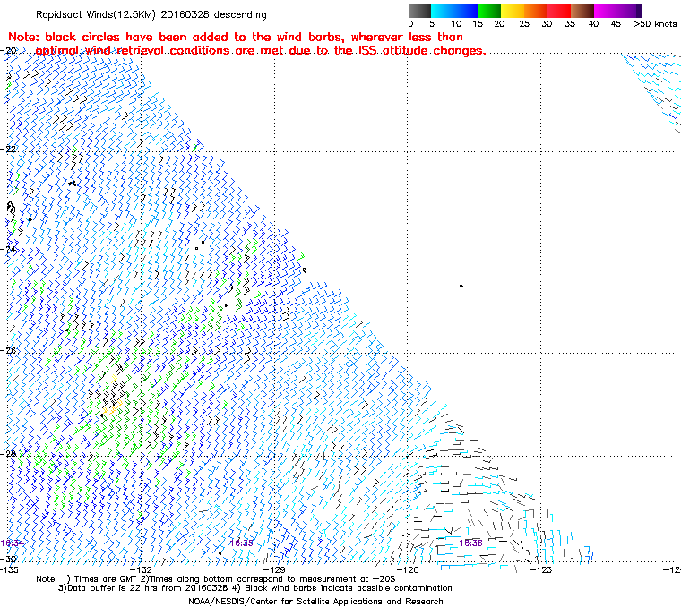Click the -135 longitude axis label

(8, 569)
